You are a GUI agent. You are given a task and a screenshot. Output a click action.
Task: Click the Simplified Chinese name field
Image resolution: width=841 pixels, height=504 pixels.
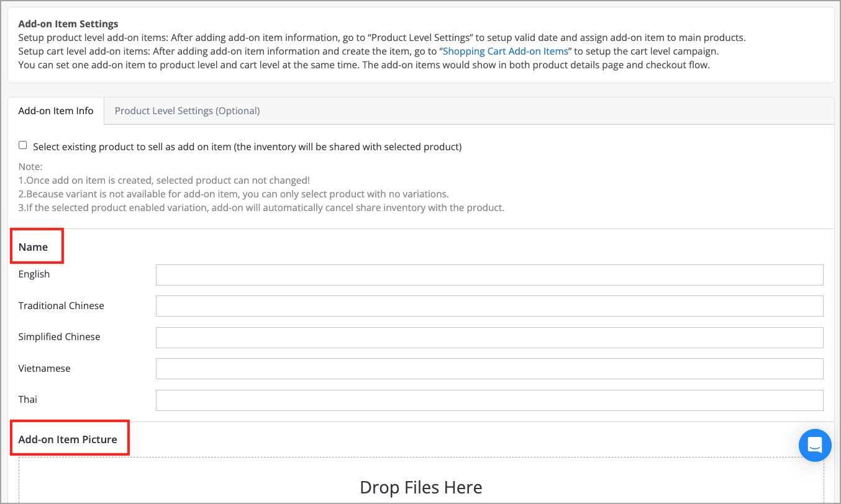(489, 337)
